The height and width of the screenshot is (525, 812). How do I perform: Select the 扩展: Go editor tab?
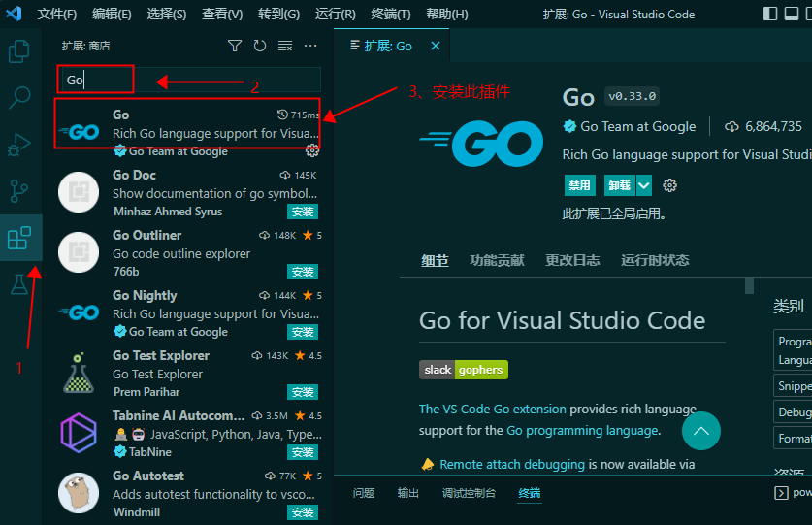392,46
